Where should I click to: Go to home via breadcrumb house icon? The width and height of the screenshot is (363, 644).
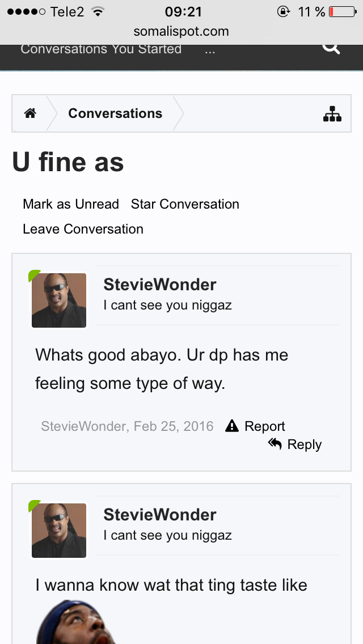(30, 113)
